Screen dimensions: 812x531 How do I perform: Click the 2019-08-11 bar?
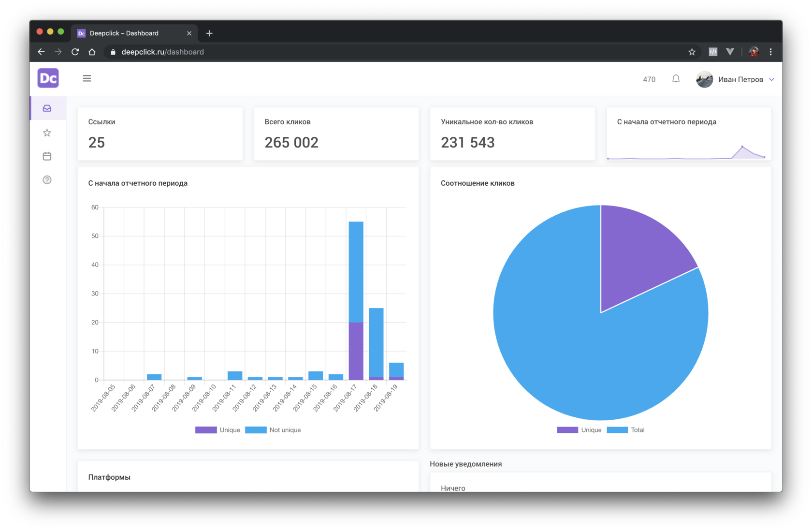pos(235,376)
